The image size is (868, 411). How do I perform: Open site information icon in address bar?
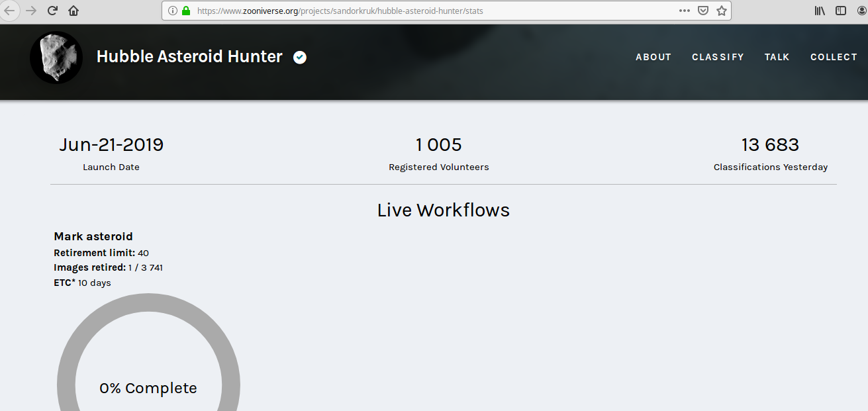point(173,11)
